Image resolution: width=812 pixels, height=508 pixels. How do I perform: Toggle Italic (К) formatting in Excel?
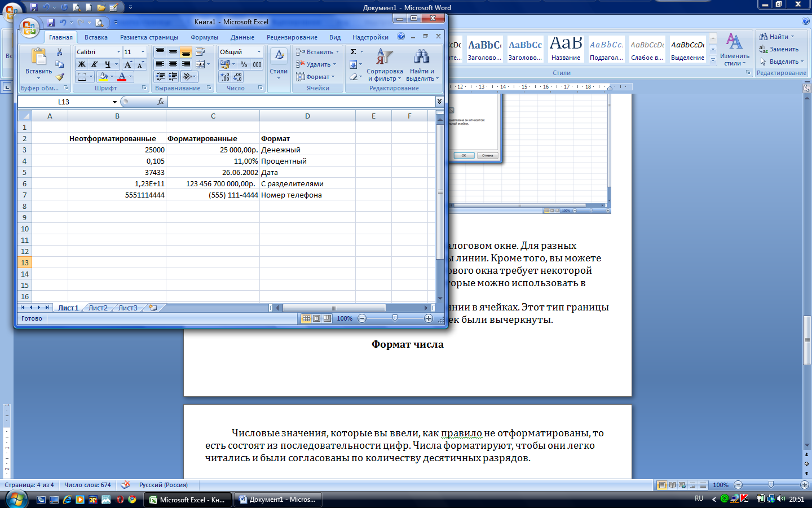(x=95, y=64)
